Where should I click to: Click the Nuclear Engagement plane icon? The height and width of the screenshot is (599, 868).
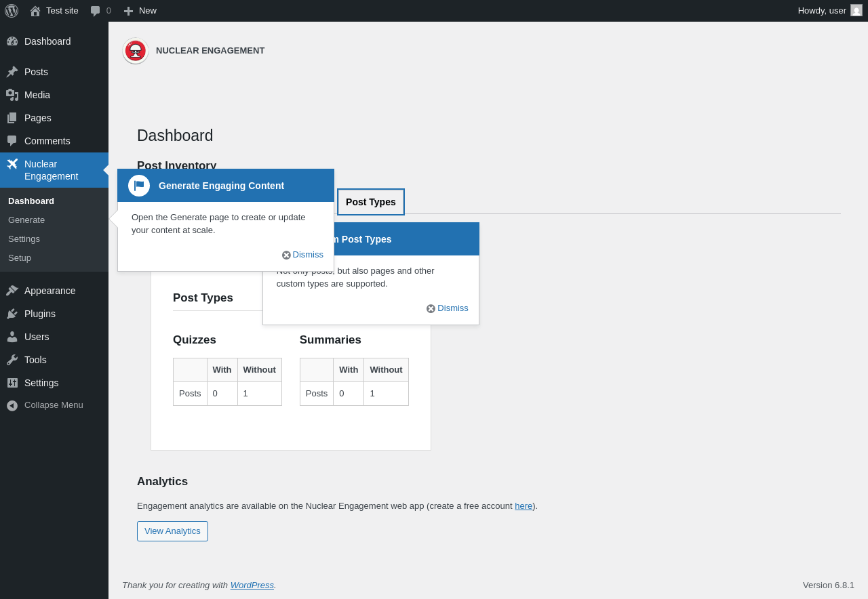click(12, 164)
